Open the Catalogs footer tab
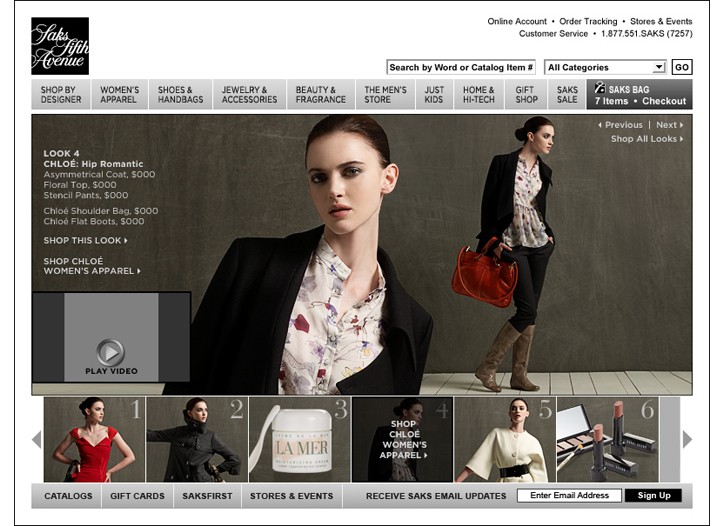The image size is (724, 526). pos(68,496)
